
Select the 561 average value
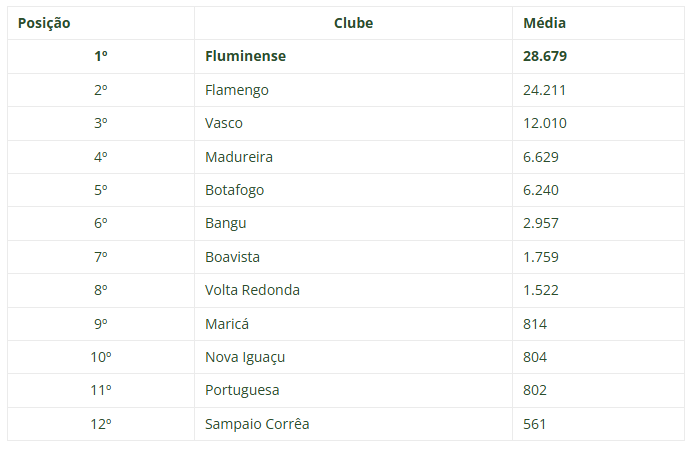(x=534, y=424)
